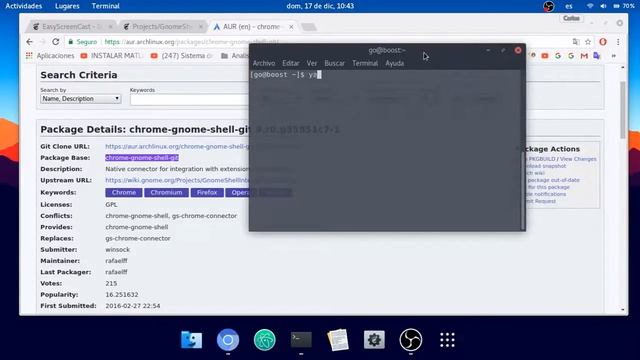This screenshot has height=360, width=640.
Task: Click the Firefox keyword tag
Action: coord(207,192)
